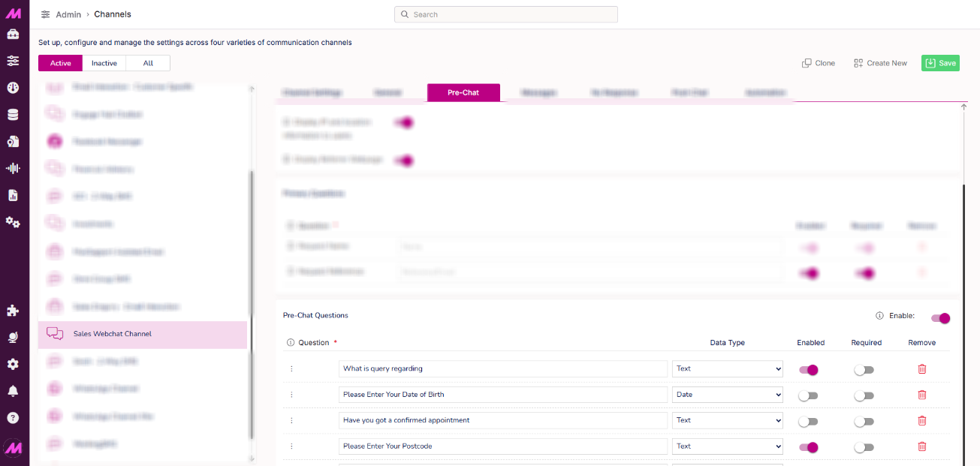Viewport: 980px width, 466px height.
Task: Click into the Search box
Action: point(506,14)
